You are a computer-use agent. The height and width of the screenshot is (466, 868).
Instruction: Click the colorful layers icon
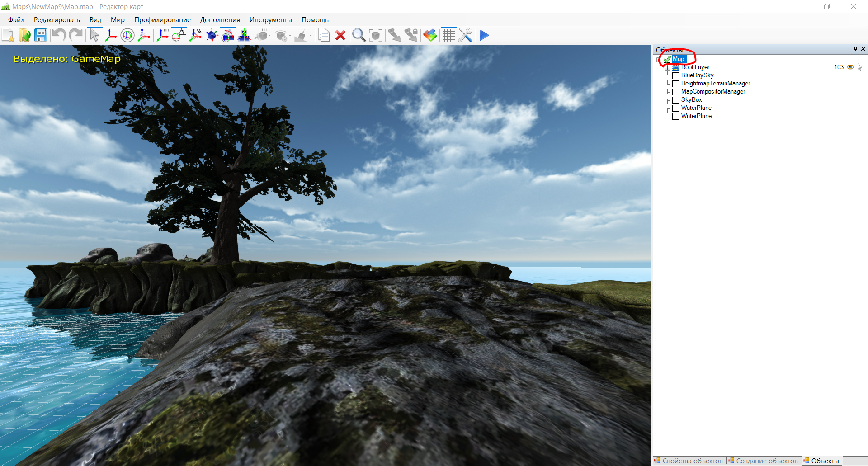pyautogui.click(x=430, y=35)
